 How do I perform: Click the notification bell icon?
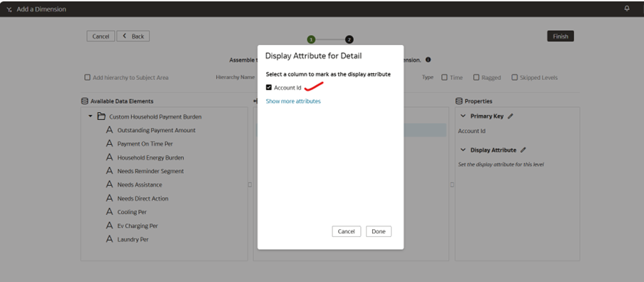click(627, 9)
